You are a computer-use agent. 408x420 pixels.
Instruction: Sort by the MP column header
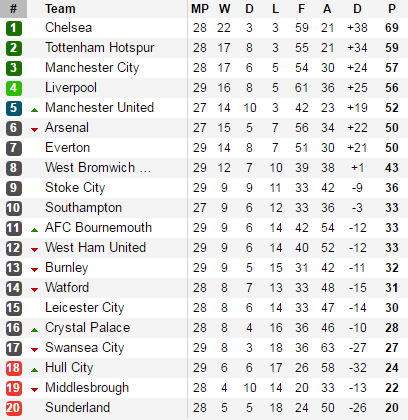200,9
